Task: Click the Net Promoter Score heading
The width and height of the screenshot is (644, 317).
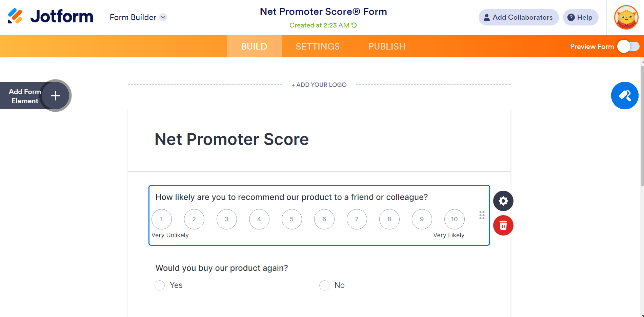Action: pos(232,139)
